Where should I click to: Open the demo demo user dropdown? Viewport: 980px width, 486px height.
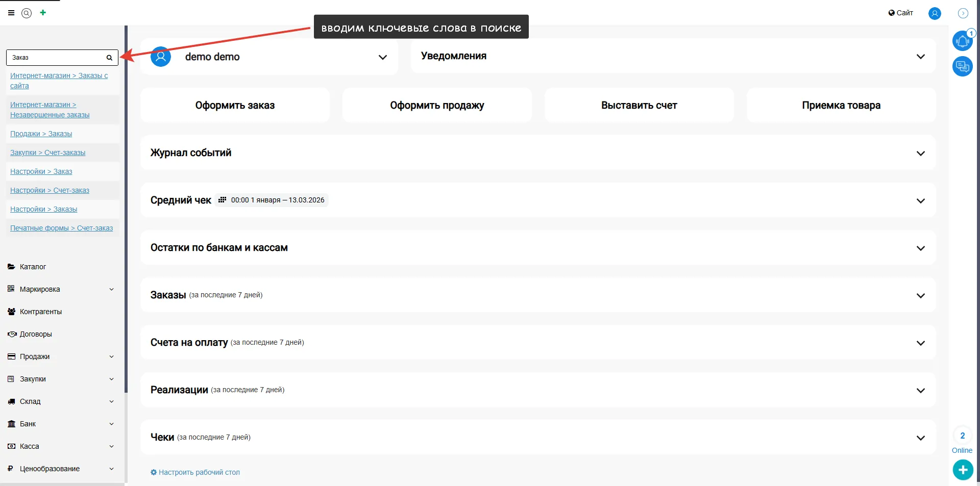coord(382,57)
